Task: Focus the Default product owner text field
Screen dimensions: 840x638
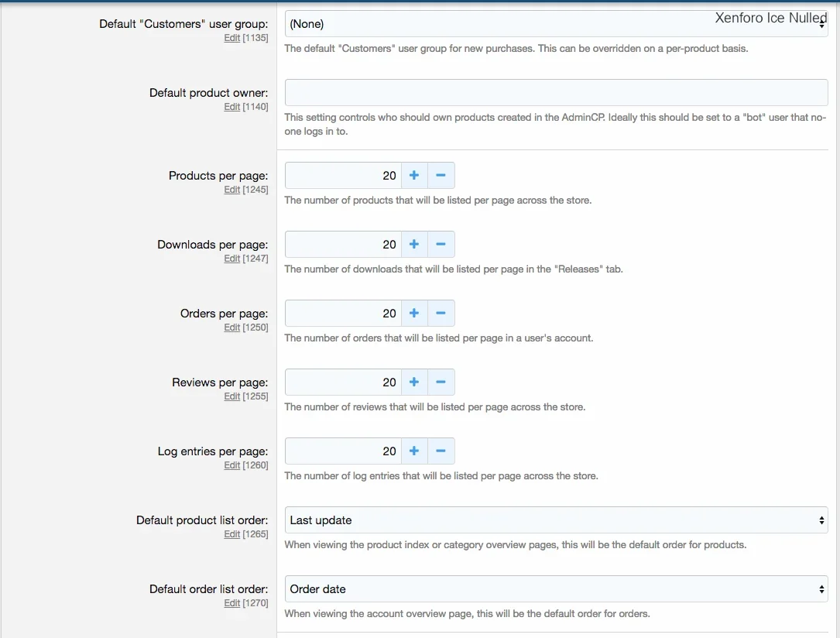Action: point(555,93)
